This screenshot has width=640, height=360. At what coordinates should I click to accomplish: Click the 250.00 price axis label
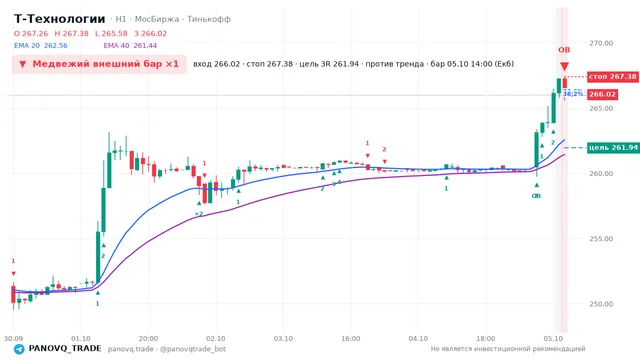601,304
